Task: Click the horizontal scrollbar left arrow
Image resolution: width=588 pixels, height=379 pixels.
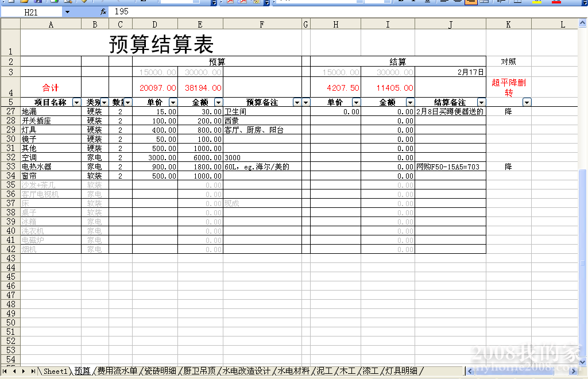Action: point(469,372)
